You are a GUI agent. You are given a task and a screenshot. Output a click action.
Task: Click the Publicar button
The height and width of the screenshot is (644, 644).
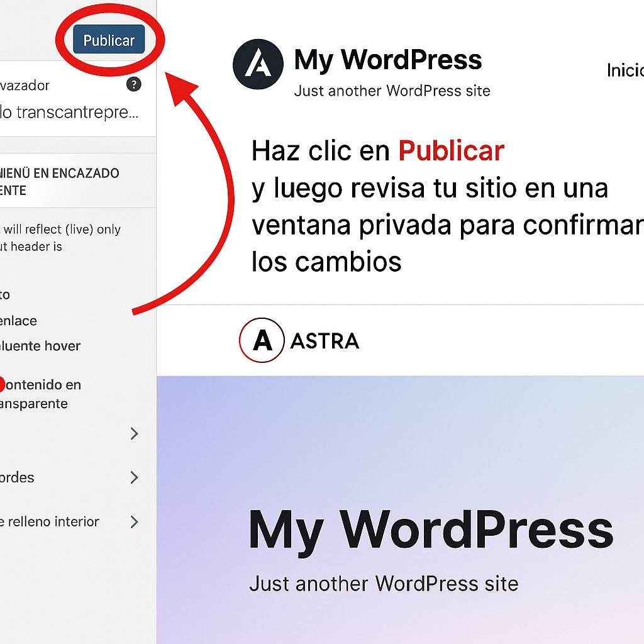point(108,40)
